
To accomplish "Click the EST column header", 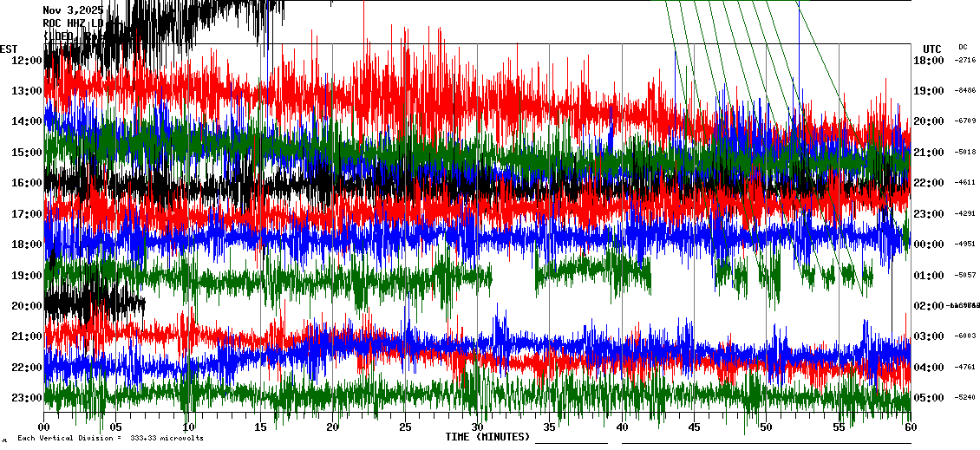I will tap(9, 49).
